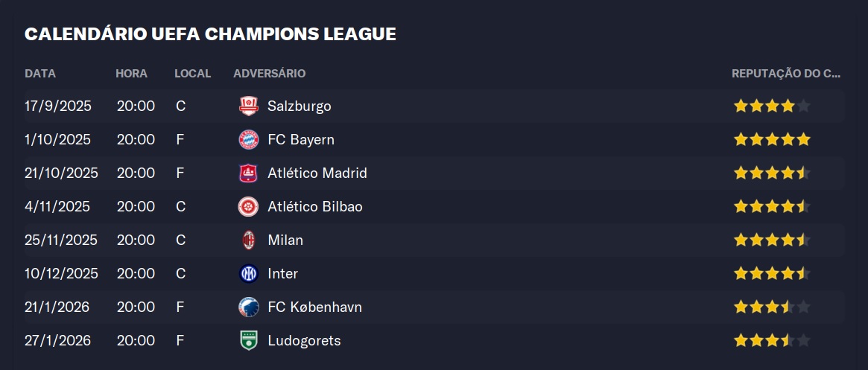Click the CALENDÁRIO UEFA CHAMPIONS LEAGUE title
Screen dimensions: 868x370
point(210,34)
